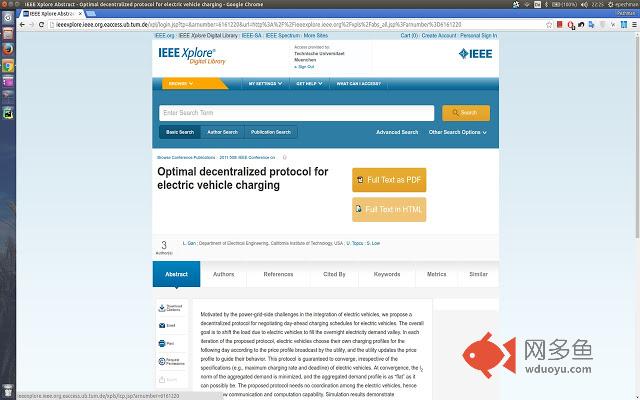Screen dimensions: 640x400
Task: Switch to the Metrics tab
Action: [x=436, y=274]
